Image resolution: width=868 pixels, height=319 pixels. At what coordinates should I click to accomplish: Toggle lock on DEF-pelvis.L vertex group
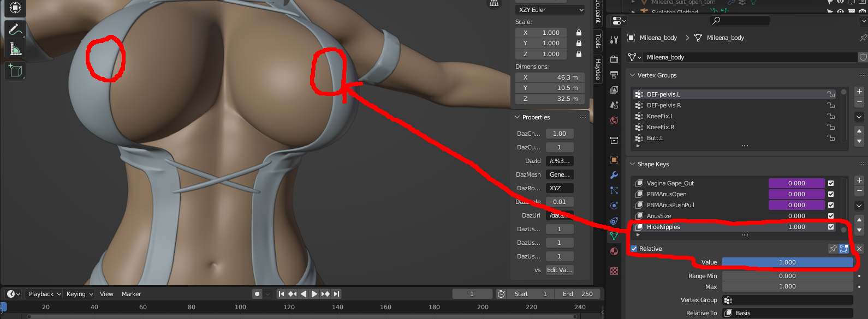click(x=831, y=94)
